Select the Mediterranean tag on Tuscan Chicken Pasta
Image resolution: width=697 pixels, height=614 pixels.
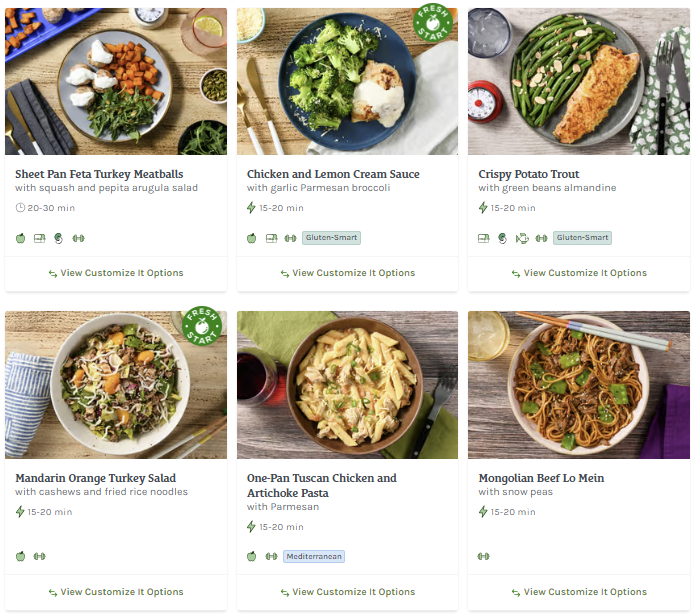pos(313,556)
